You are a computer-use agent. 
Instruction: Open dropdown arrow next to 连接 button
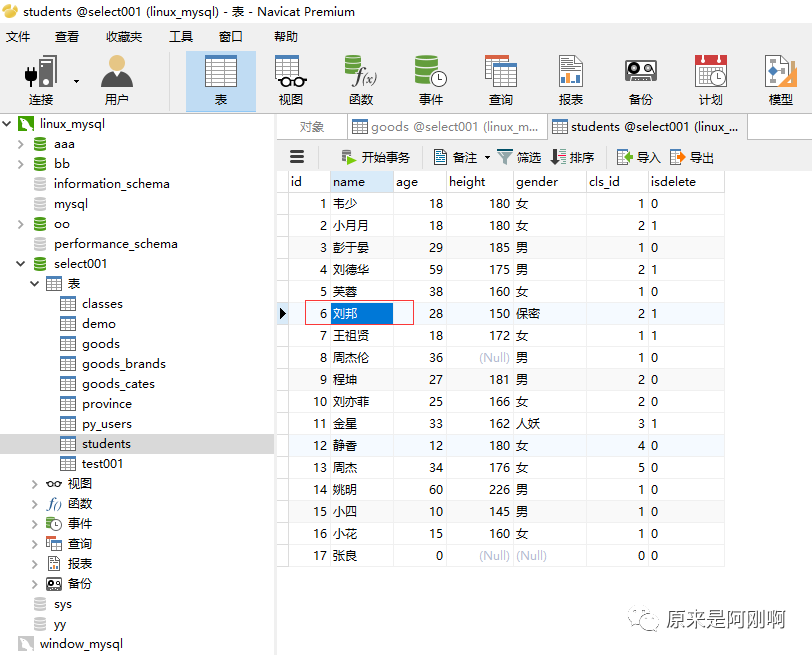click(76, 81)
